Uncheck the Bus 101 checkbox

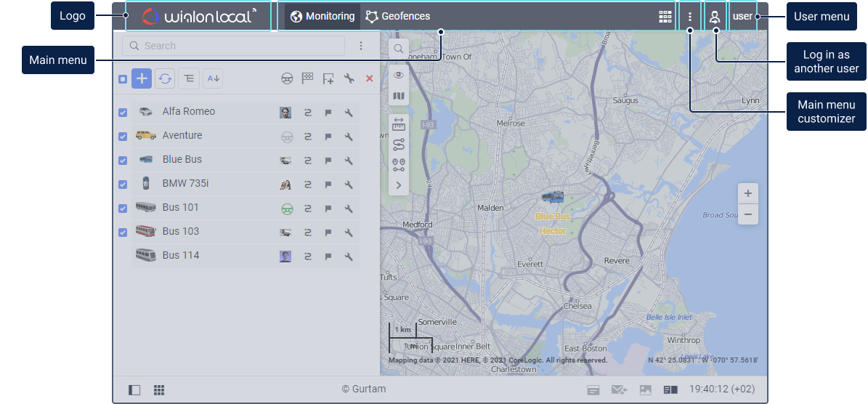click(x=123, y=208)
